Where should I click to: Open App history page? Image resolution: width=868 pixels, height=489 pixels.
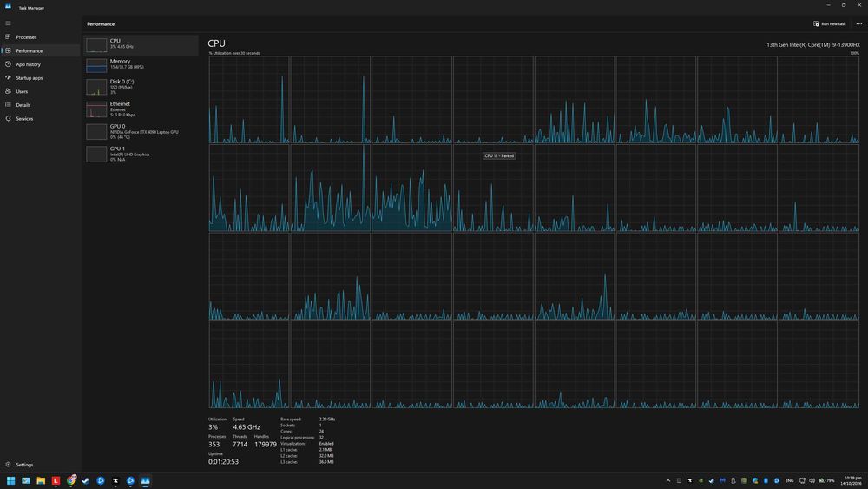(x=40, y=64)
